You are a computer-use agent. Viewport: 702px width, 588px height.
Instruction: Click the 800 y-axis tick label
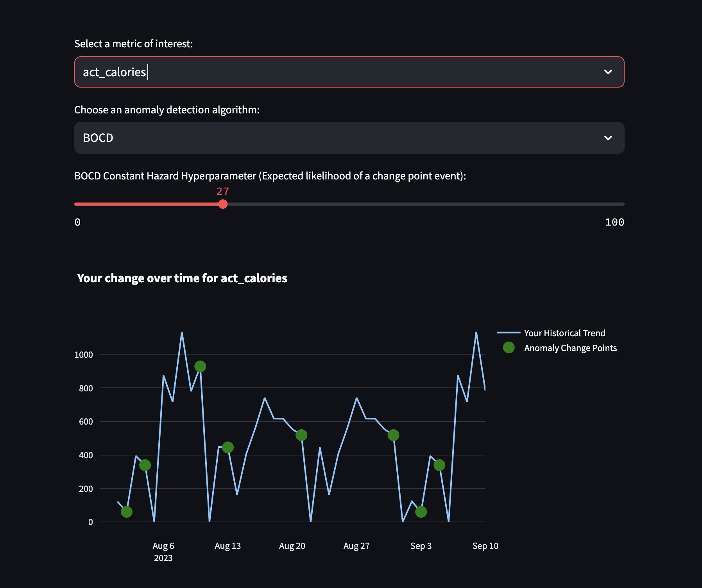pos(86,388)
